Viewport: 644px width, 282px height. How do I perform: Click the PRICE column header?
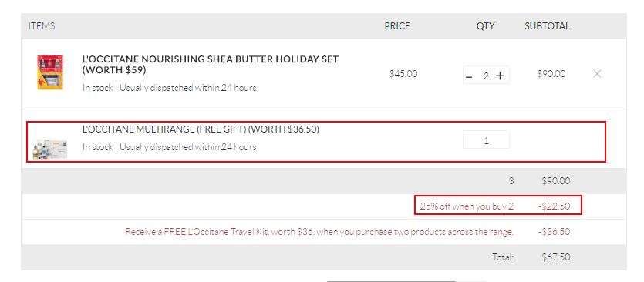(397, 26)
